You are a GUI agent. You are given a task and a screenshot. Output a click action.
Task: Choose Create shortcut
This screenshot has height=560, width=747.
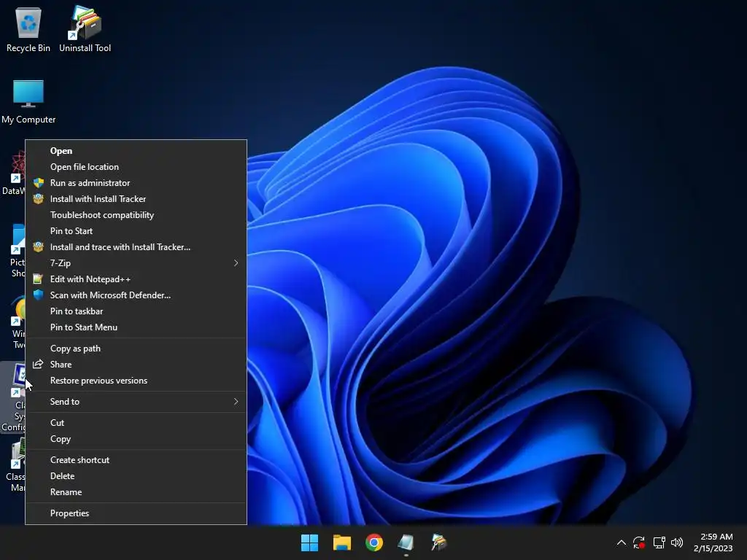136,460
